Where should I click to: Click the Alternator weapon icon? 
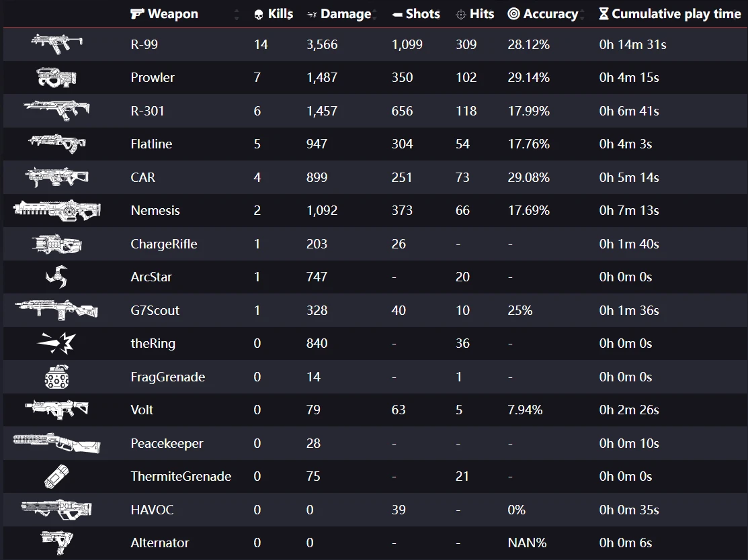click(56, 542)
